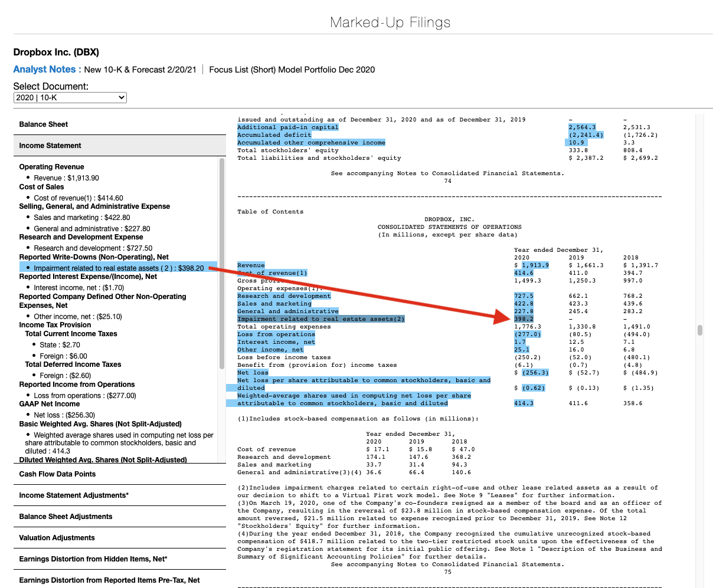The width and height of the screenshot is (713, 588).
Task: Click highlighted Loss from operations label
Action: (x=276, y=334)
